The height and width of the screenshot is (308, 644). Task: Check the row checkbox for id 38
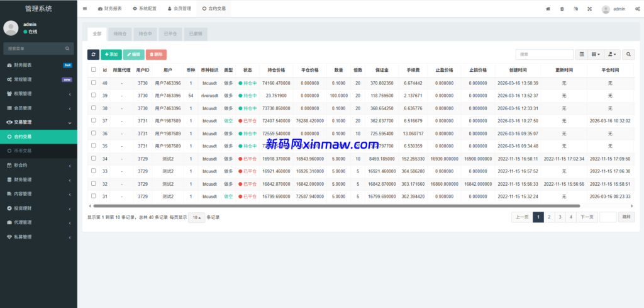pos(94,108)
